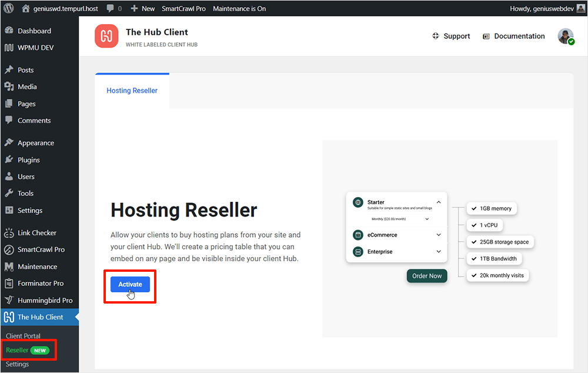The height and width of the screenshot is (373, 588).
Task: Click the Tools wrench icon
Action: tap(9, 193)
